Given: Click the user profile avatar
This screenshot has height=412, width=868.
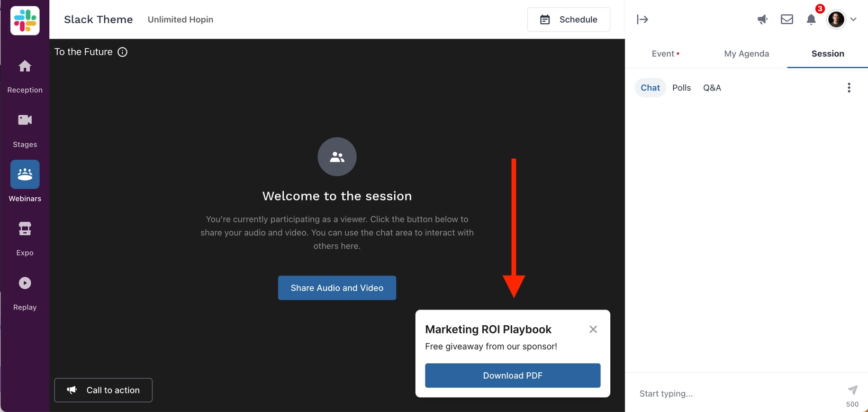Looking at the screenshot, I should [x=836, y=20].
